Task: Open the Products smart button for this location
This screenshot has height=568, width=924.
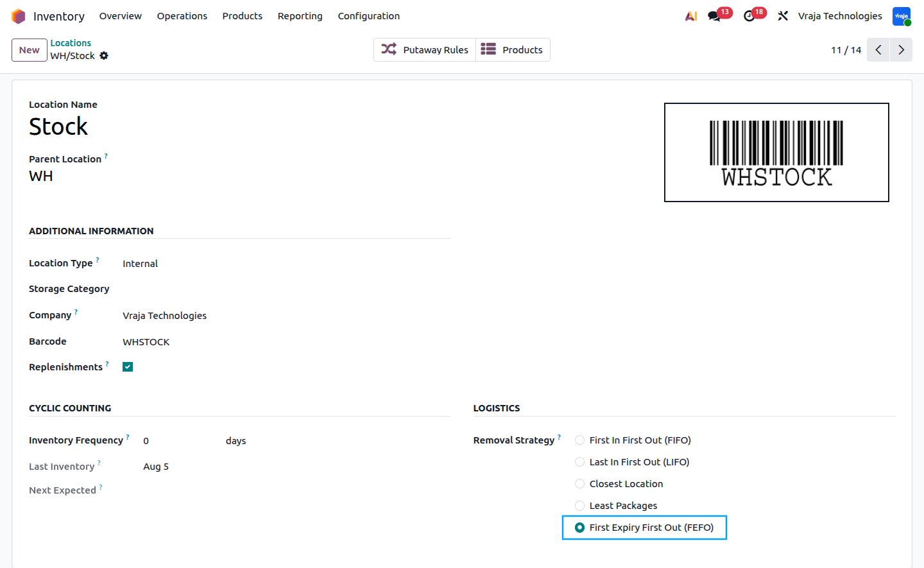Action: point(513,50)
